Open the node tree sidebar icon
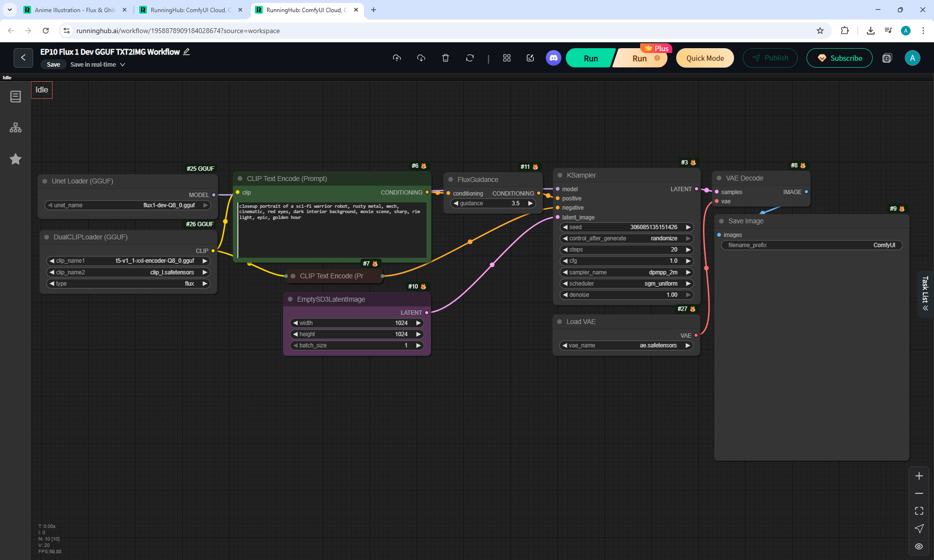This screenshot has width=934, height=560. (x=16, y=127)
